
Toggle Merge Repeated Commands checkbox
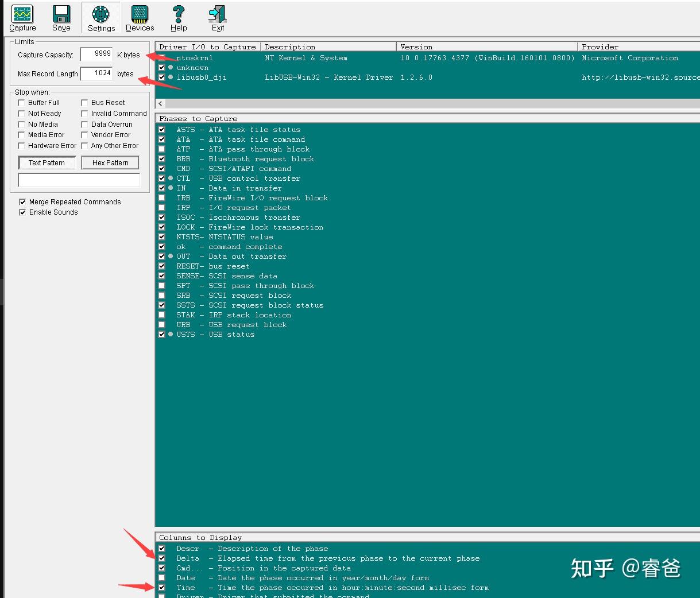22,202
